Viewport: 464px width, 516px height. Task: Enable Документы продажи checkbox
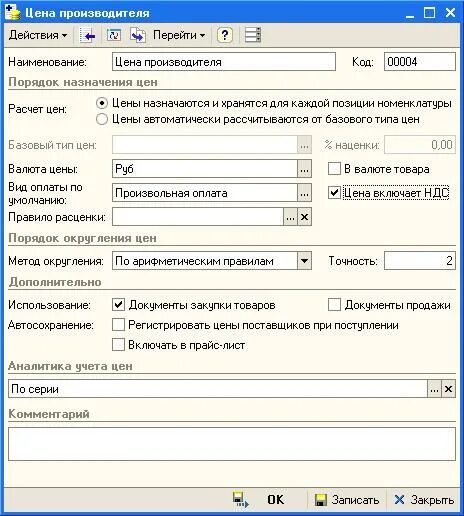(334, 305)
